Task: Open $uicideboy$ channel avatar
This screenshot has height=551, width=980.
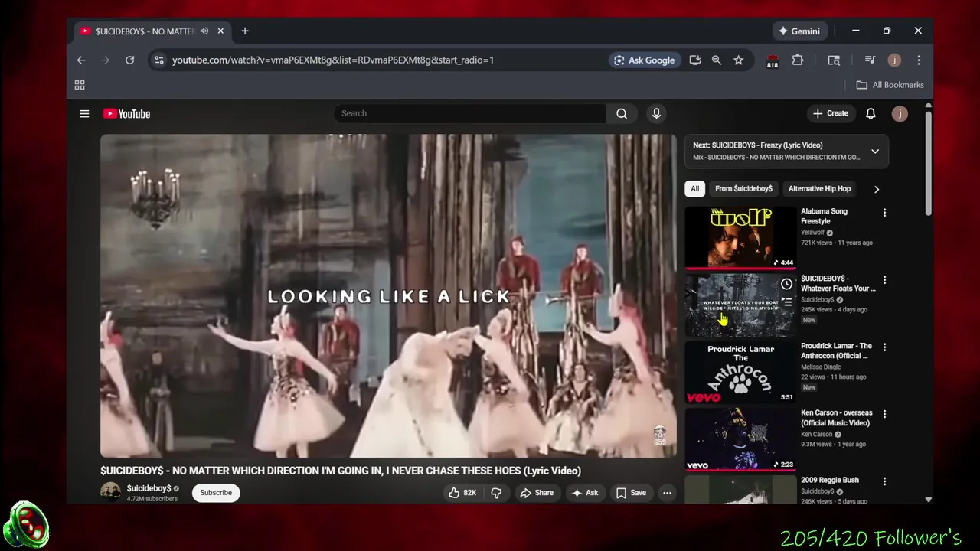Action: pos(111,492)
